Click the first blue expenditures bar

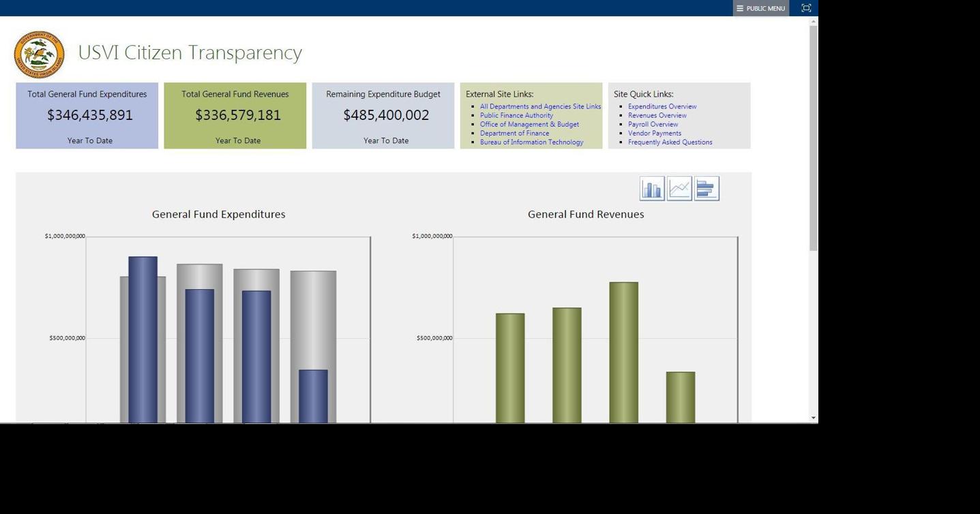pyautogui.click(x=143, y=339)
